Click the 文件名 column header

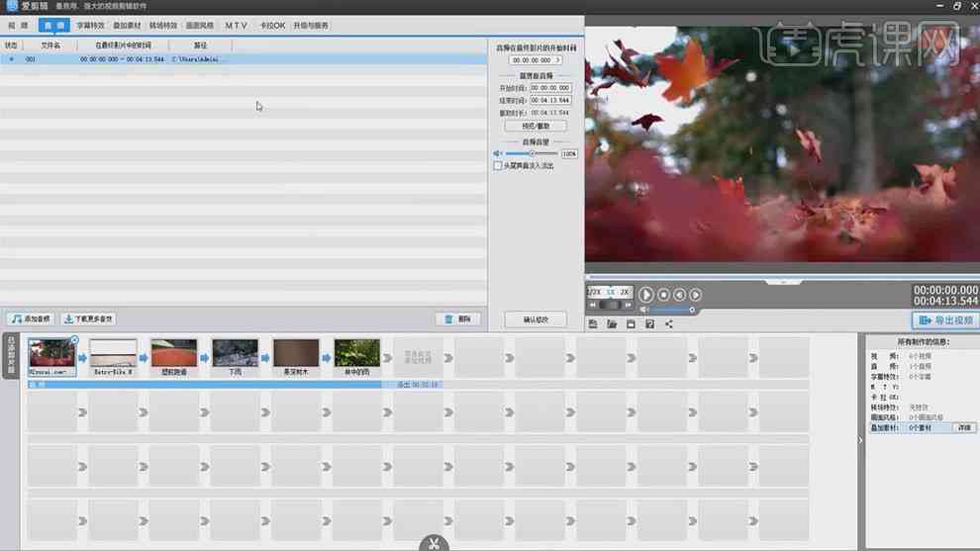[50, 46]
